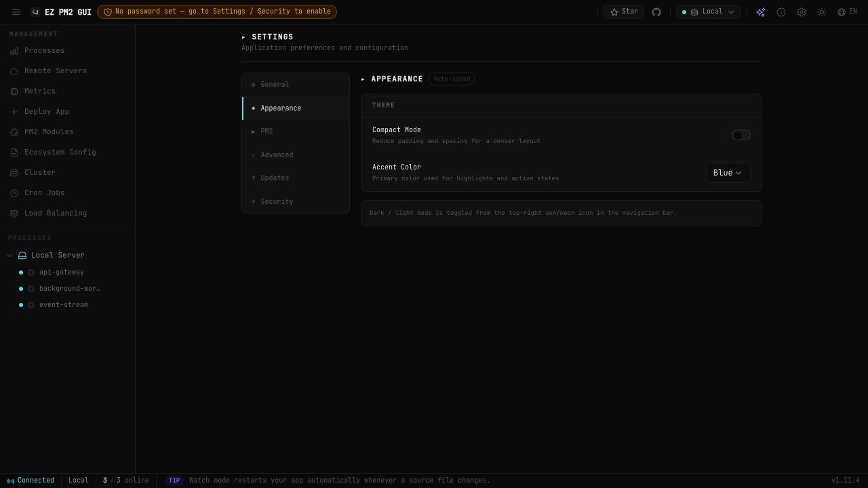Screen dimensions: 868x488
Task: Open the Cluster page
Action: click(x=67, y=173)
